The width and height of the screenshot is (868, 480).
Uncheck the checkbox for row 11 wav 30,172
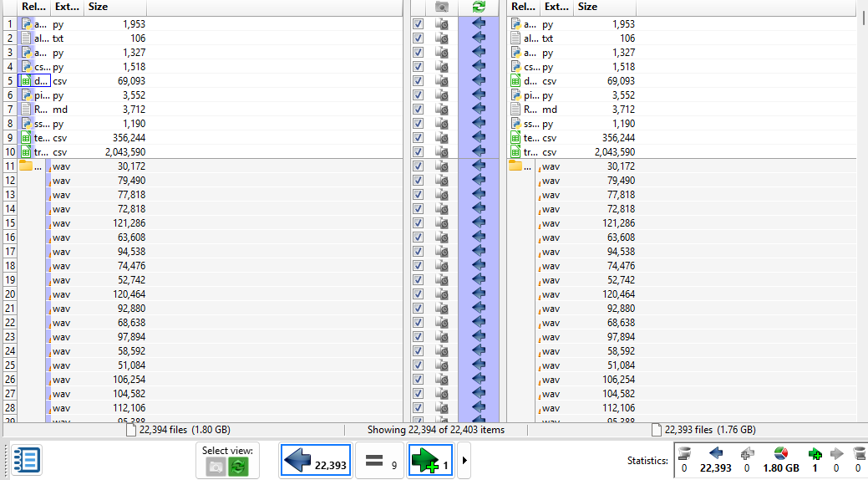(x=418, y=166)
